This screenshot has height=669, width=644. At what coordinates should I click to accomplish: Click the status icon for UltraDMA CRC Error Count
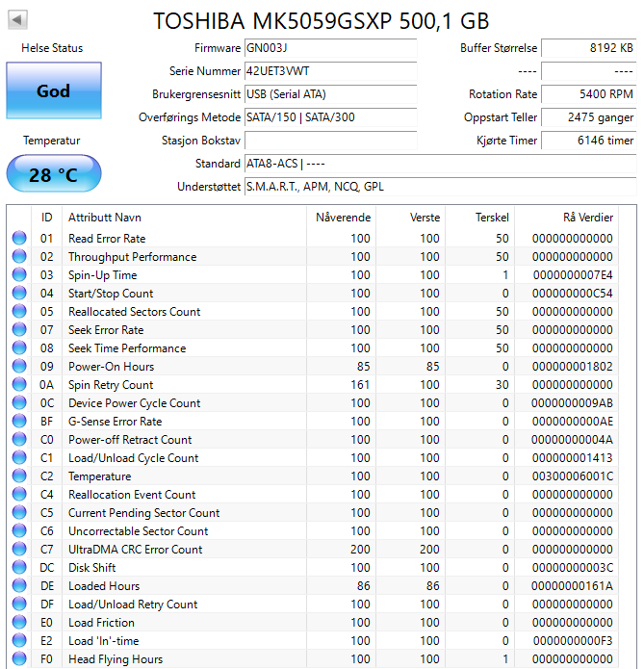pos(19,550)
